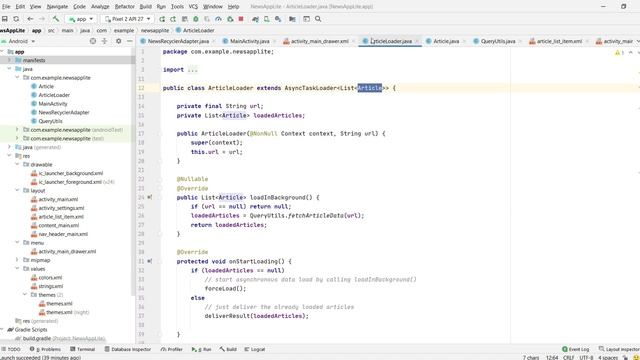Switch to article_list_item.xml editor tab
Screen dimensions: 640x360
pyautogui.click(x=559, y=41)
